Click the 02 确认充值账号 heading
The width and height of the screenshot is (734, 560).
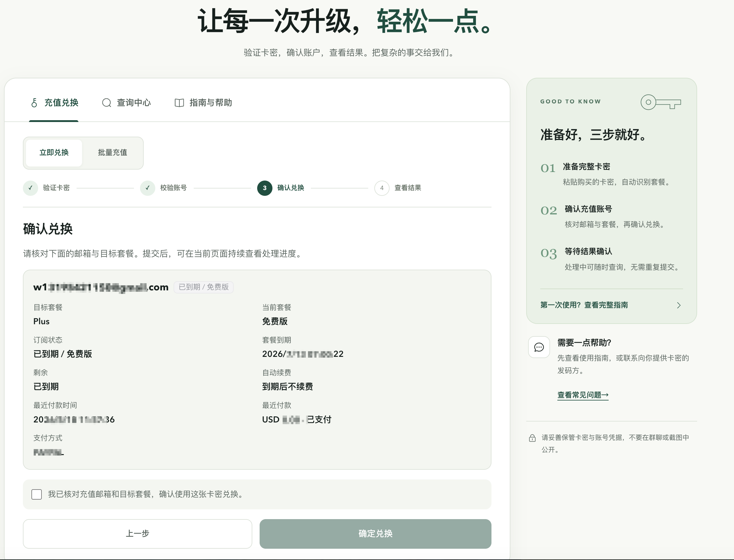coord(588,209)
